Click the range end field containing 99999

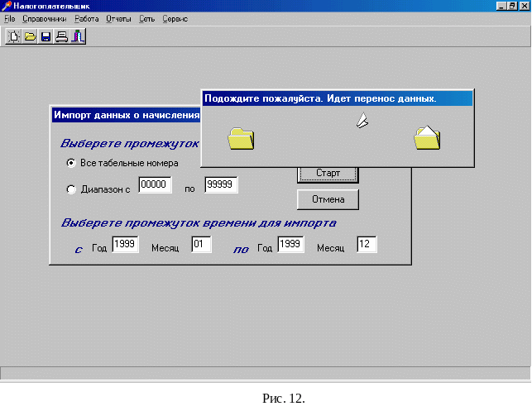click(x=221, y=186)
